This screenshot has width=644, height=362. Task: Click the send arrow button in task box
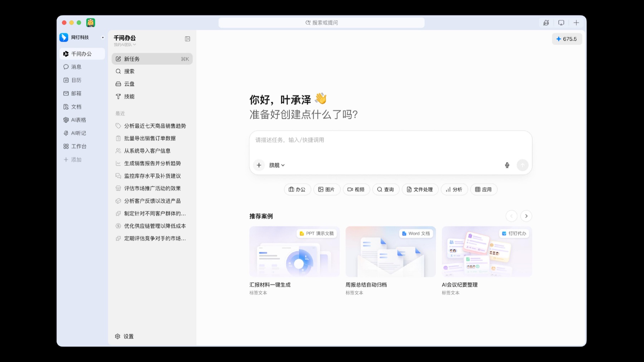tap(522, 165)
